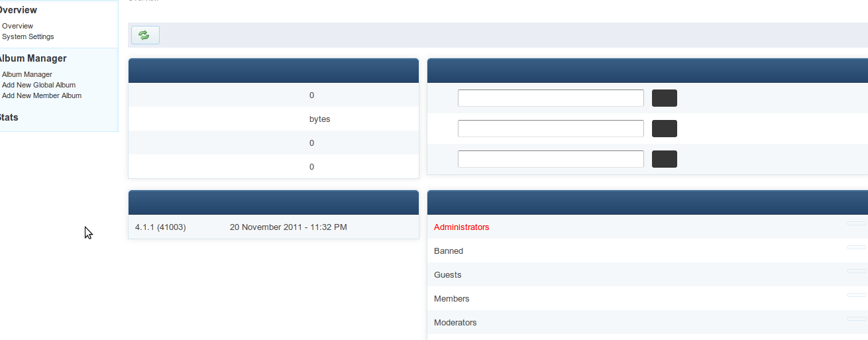Click the date 20 November 2011 - 11:32 PM
Viewport: 868px width, 340px height.
(x=288, y=227)
